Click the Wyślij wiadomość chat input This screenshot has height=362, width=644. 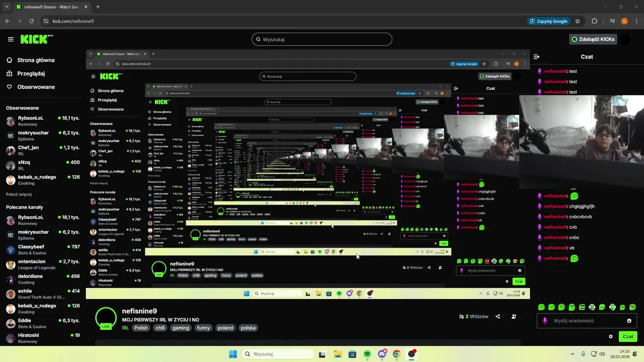tap(587, 321)
